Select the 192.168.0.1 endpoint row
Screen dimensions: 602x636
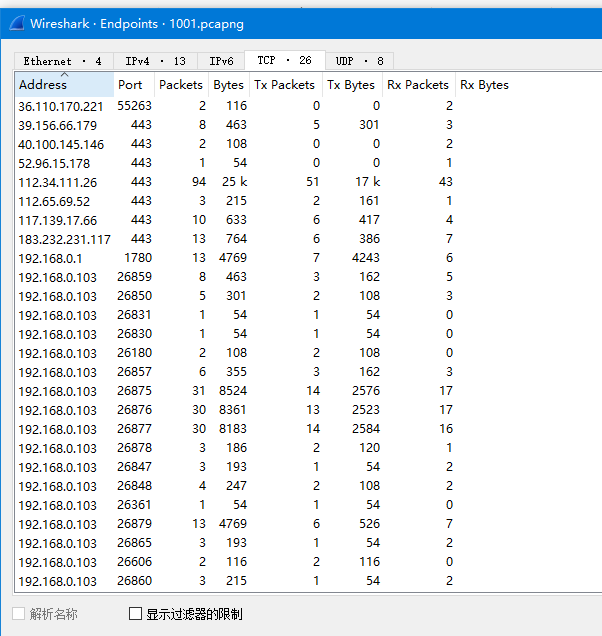pyautogui.click(x=308, y=258)
